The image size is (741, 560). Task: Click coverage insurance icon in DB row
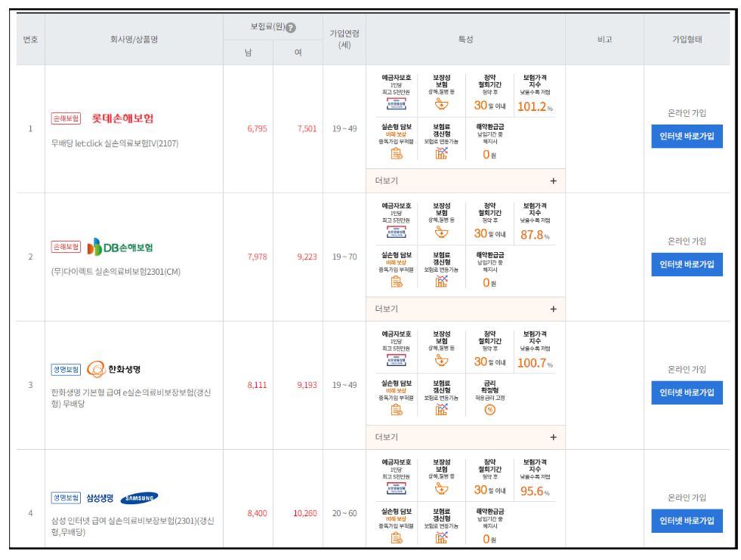click(441, 232)
